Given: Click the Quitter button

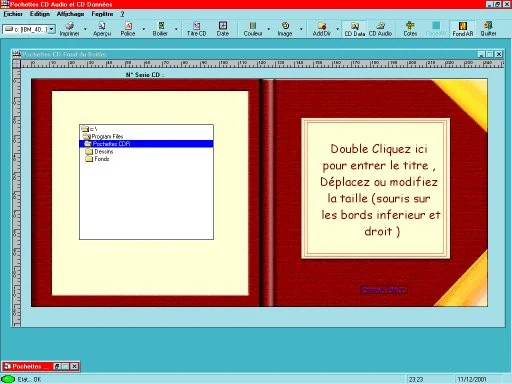Looking at the screenshot, I should click(488, 29).
